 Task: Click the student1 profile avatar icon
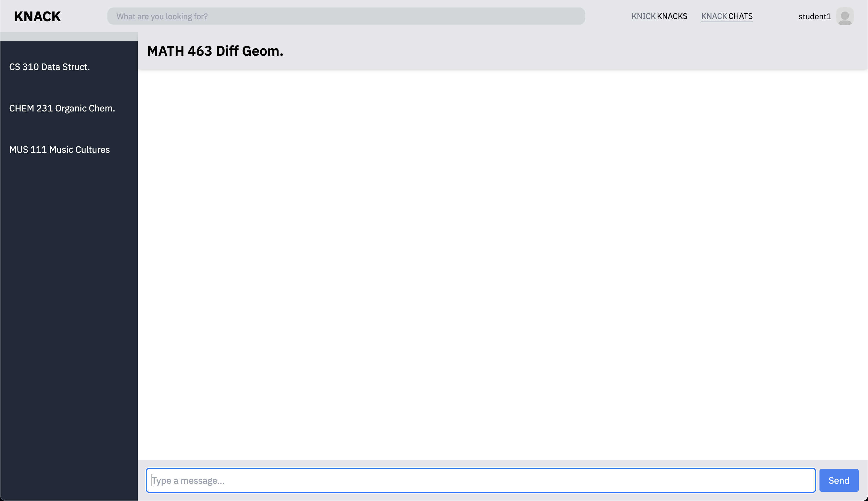[845, 16]
